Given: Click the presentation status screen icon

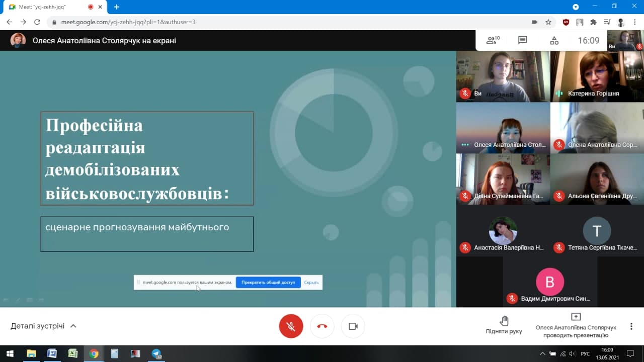Looking at the screenshot, I should 576,317.
